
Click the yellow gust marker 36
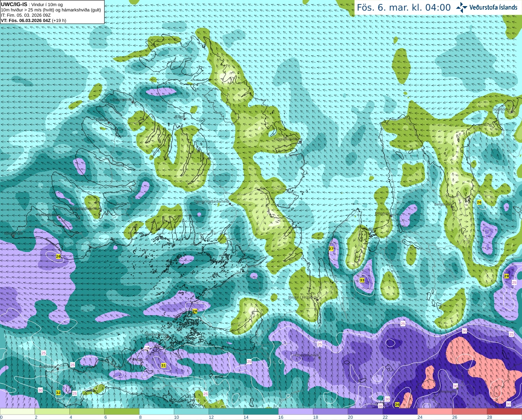click(397, 404)
